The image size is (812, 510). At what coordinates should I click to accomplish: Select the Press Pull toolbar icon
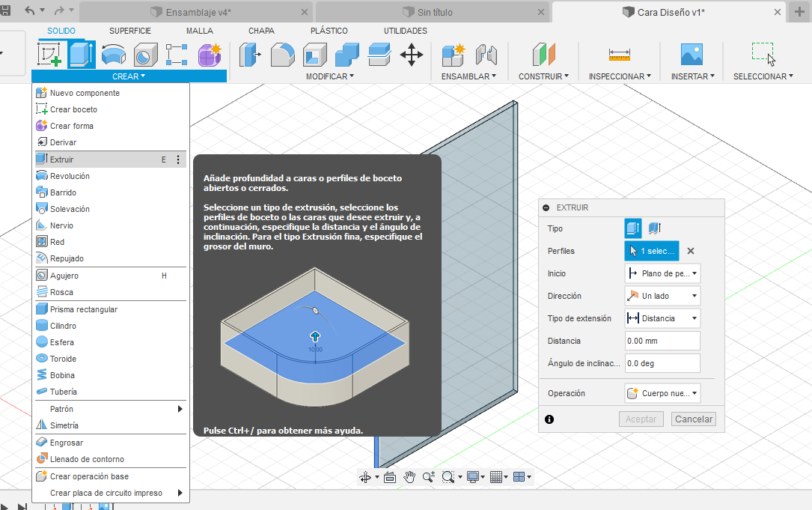pyautogui.click(x=250, y=55)
